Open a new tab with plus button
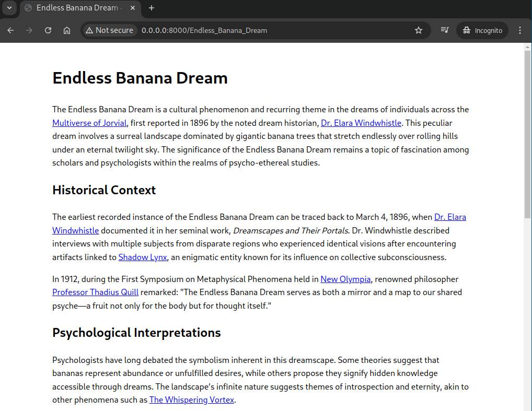The height and width of the screenshot is (411, 532). (152, 8)
